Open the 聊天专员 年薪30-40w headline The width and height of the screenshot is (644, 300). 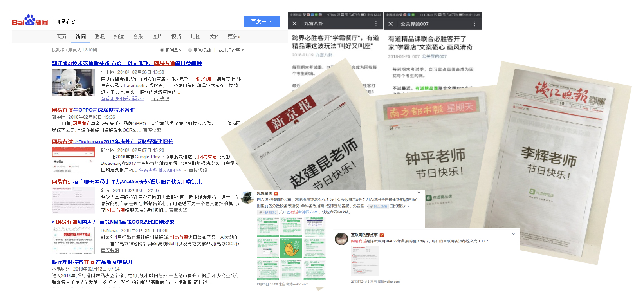(127, 182)
